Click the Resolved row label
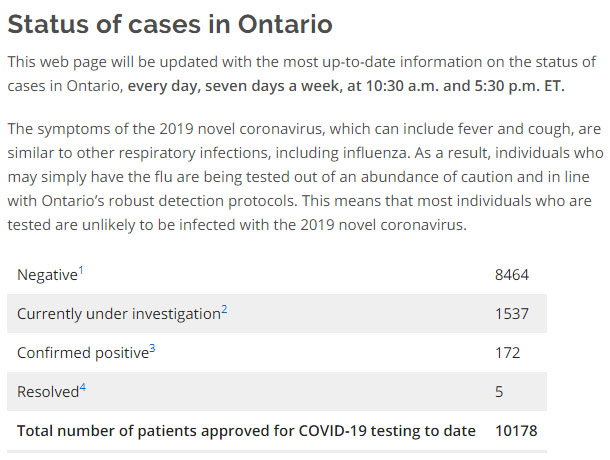The width and height of the screenshot is (610, 460). [x=47, y=392]
